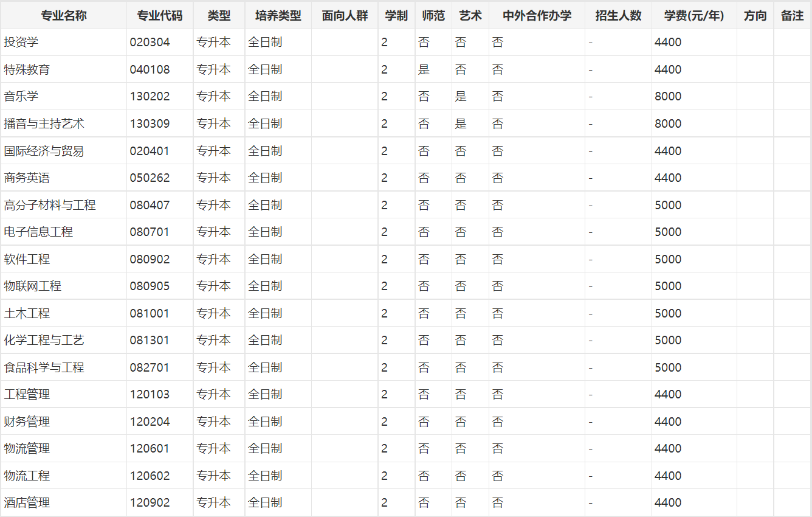The image size is (812, 517).
Task: Click the 培养类型 column header
Action: 278,16
